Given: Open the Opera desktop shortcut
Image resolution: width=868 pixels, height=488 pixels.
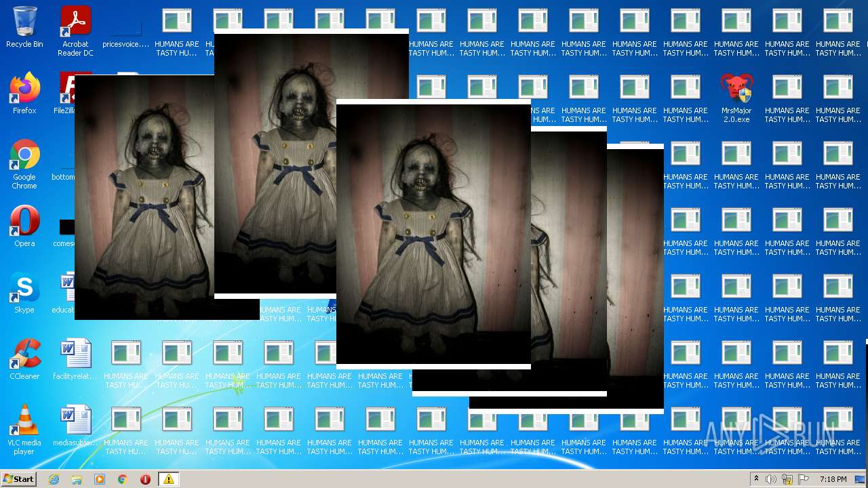Looking at the screenshot, I should (24, 226).
